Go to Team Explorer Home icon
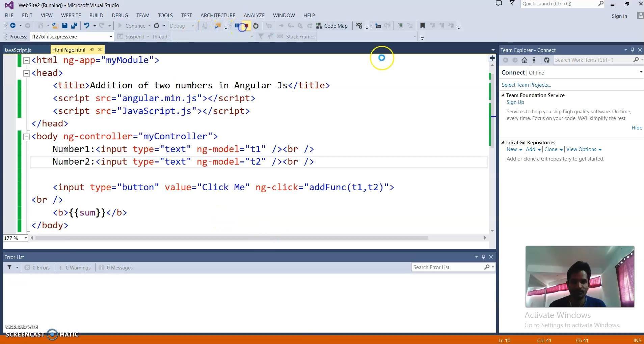The height and width of the screenshot is (344, 644). [x=524, y=60]
